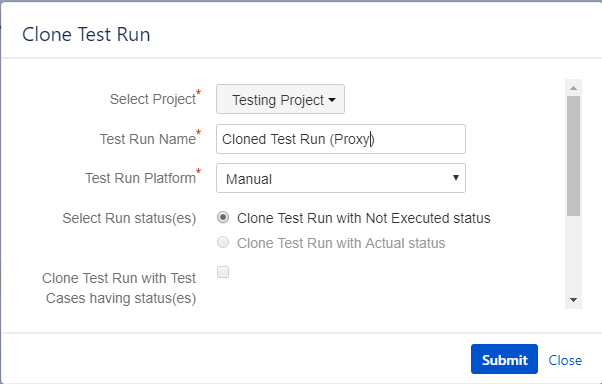Screen dimensions: 602x384
Task: Expand the Test Run Platform Manual dropdown
Action: point(341,178)
